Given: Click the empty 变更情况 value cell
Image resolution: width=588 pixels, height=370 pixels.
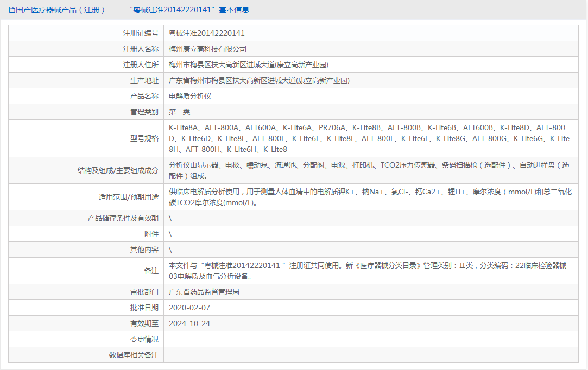Looking at the screenshot, I should [x=326, y=339].
